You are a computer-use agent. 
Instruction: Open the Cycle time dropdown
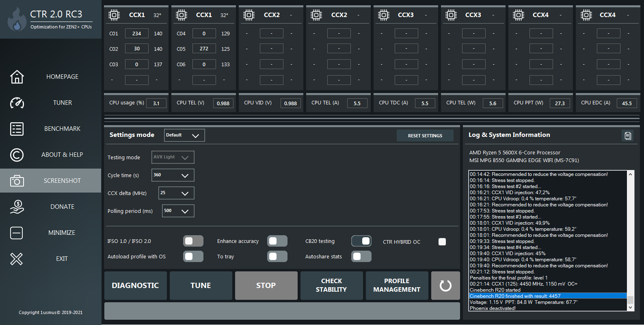(173, 175)
